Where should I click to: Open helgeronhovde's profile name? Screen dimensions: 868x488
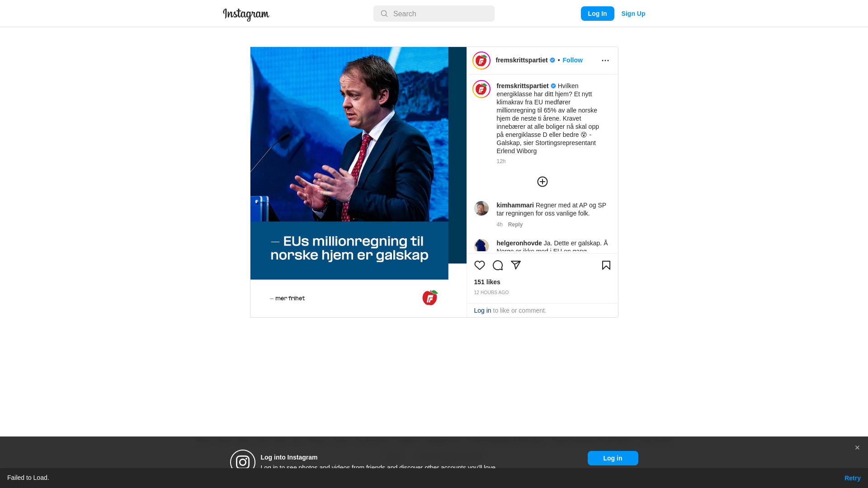pyautogui.click(x=519, y=243)
